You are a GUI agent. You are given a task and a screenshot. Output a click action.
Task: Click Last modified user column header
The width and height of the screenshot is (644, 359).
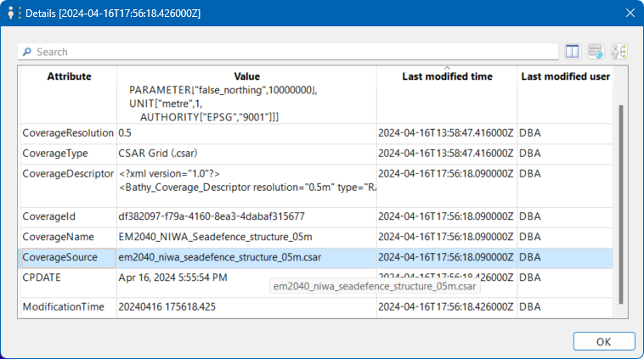(x=565, y=76)
